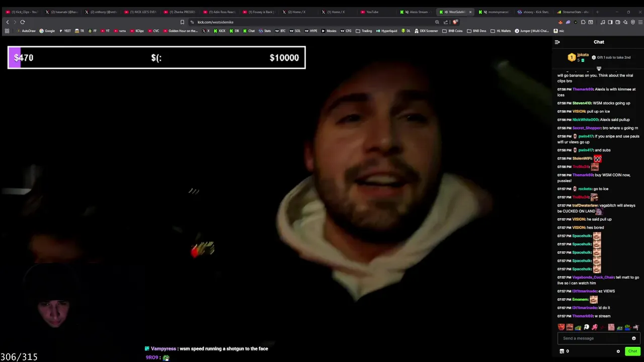The height and width of the screenshot is (362, 644).
Task: Click Vampyress chat overlay message on video
Action: 206,348
